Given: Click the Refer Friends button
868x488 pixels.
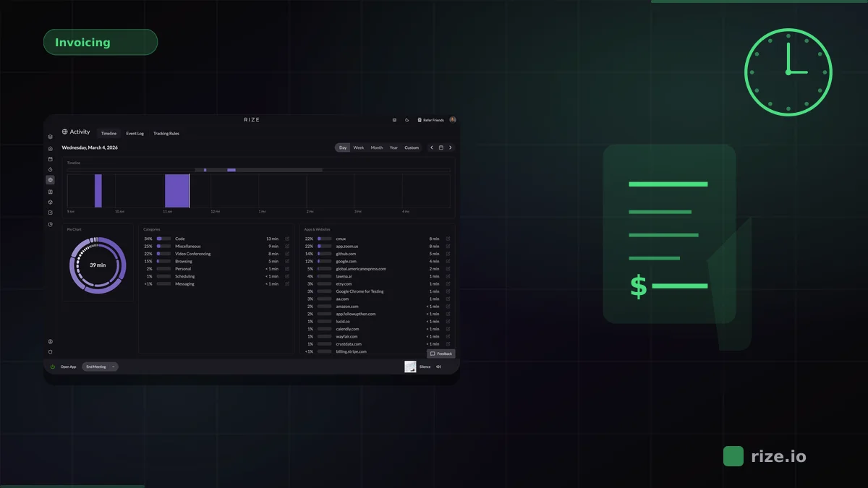Looking at the screenshot, I should pyautogui.click(x=430, y=120).
